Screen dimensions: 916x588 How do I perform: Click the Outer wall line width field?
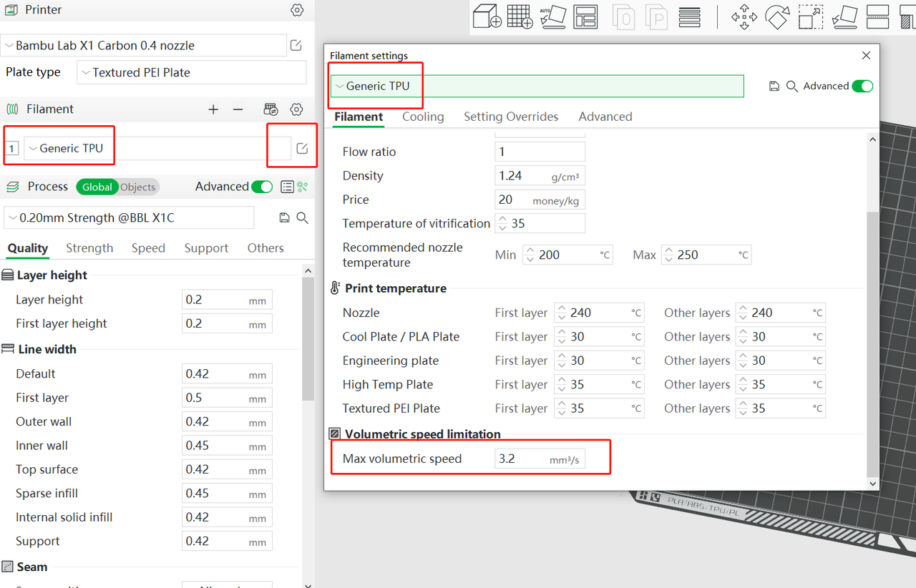227,421
